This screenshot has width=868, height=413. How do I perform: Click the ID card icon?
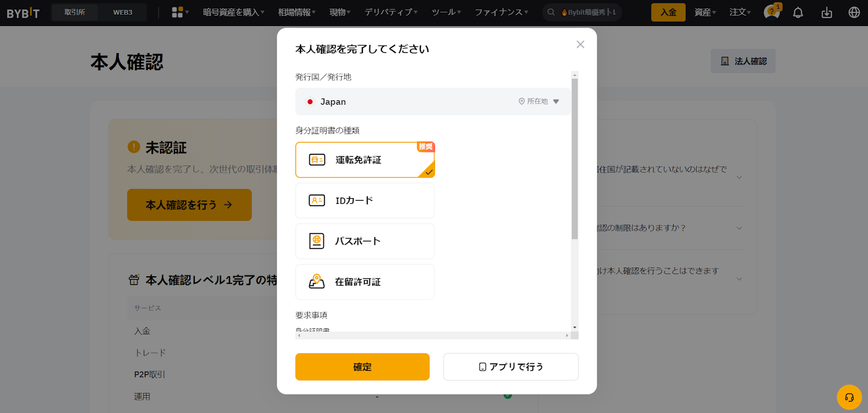pos(317,200)
